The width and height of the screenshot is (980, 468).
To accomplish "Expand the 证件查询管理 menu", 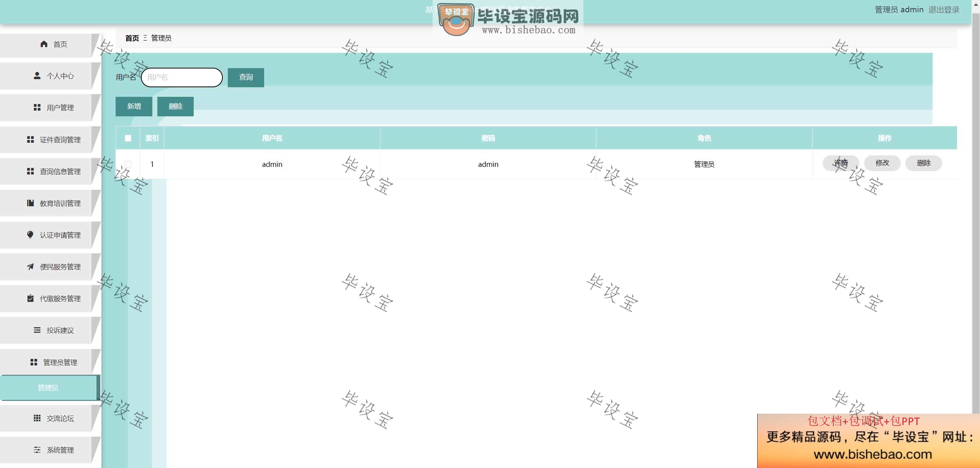I will point(50,140).
